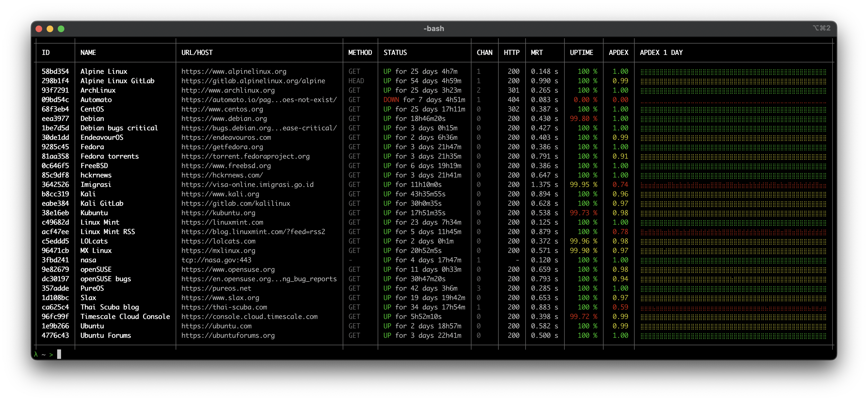Click the Timescale Cloud Console name
The image size is (868, 401).
point(125,316)
